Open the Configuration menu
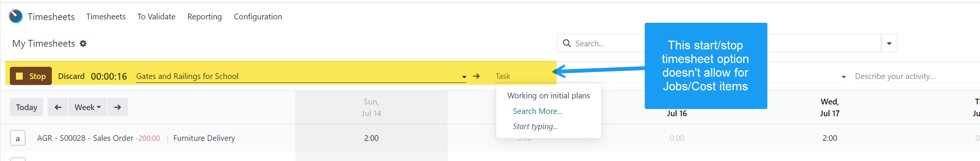Image resolution: width=980 pixels, height=161 pixels. pyautogui.click(x=258, y=17)
